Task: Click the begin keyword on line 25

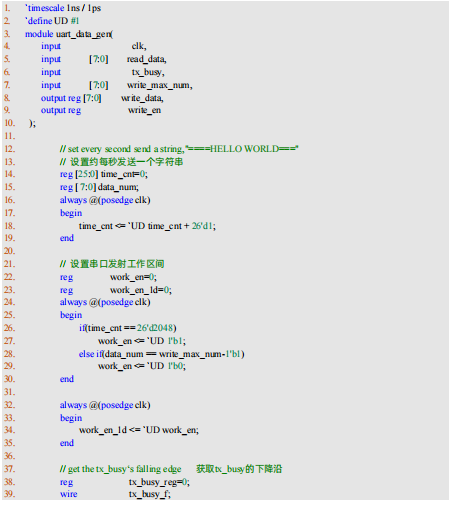Action: [71, 315]
